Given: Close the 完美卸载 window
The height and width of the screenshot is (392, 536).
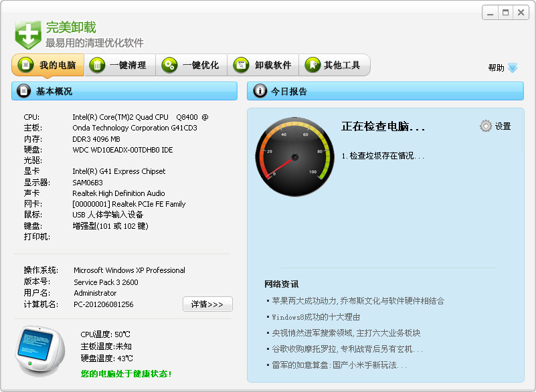Looking at the screenshot, I should pos(521,13).
